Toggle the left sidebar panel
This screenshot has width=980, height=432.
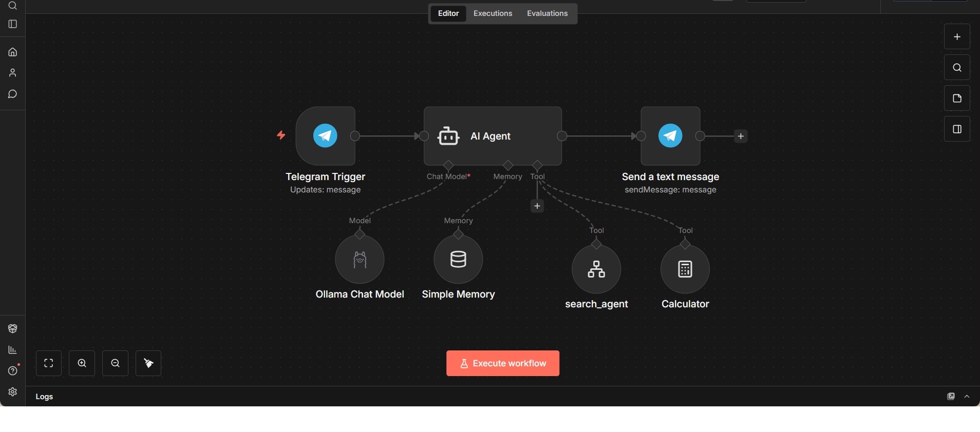(x=13, y=24)
